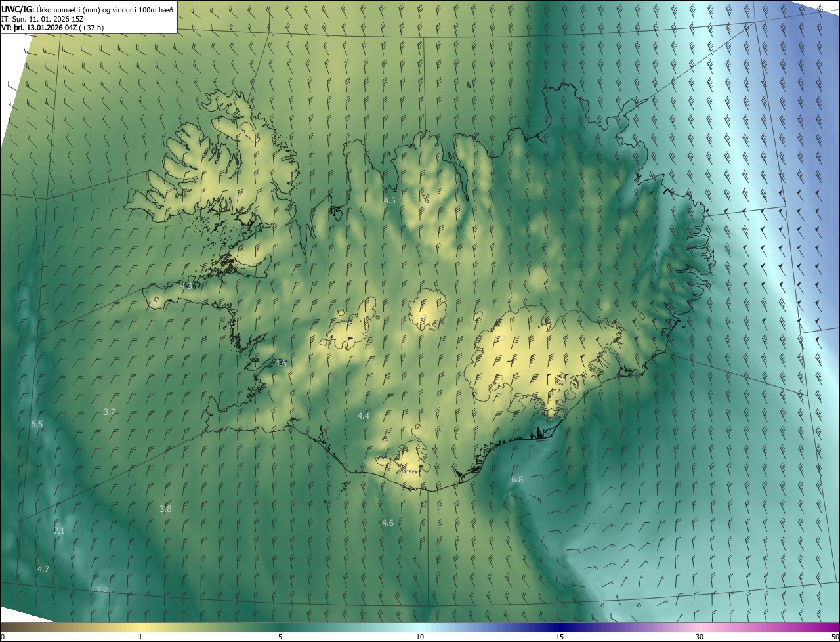Click the 4.4 value label in south Iceland
840x642 pixels.
coord(364,416)
